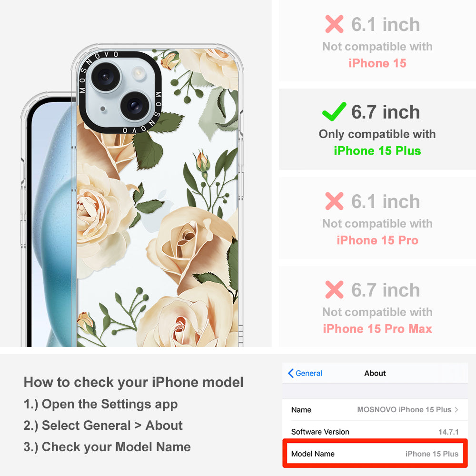476x476 pixels.
Task: Go back to General settings
Action: (x=305, y=373)
